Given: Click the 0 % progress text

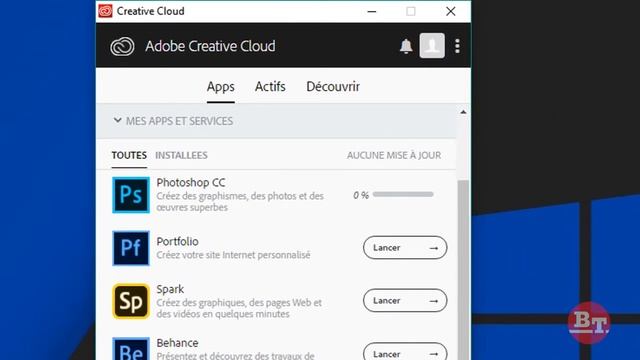Looking at the screenshot, I should coord(361,195).
